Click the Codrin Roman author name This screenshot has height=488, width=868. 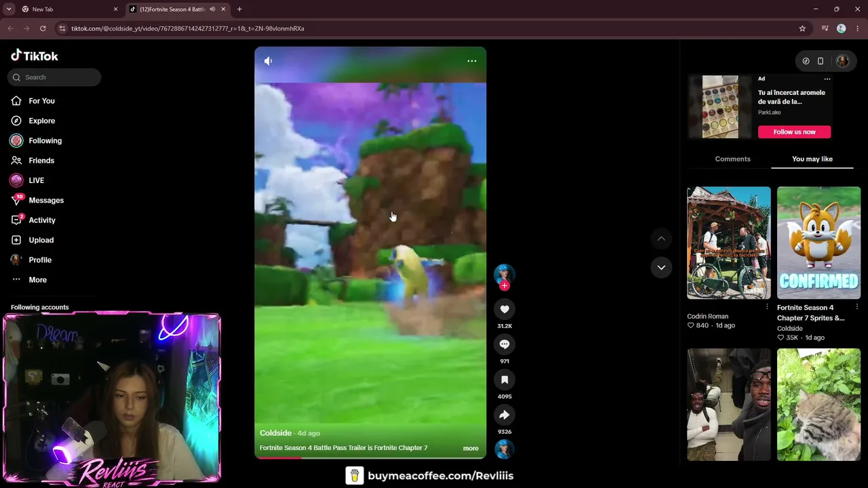click(x=707, y=317)
